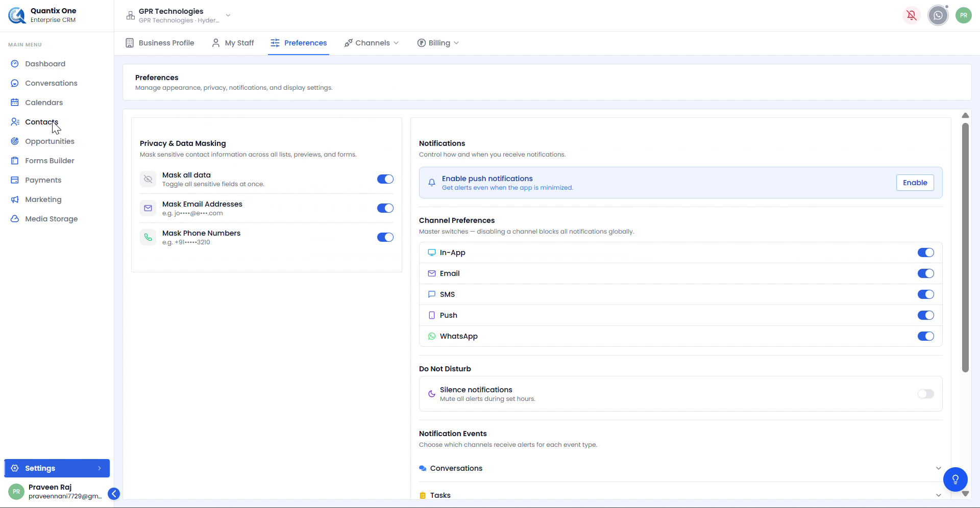Open the PR profile avatar in header
Image resolution: width=980 pixels, height=508 pixels.
tap(963, 15)
